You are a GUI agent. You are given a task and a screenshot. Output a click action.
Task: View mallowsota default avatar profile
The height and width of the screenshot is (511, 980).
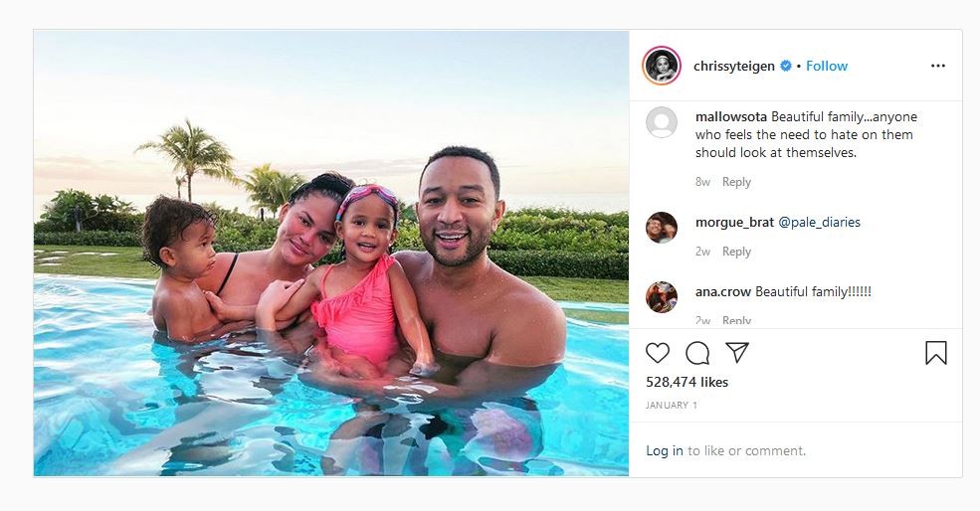pyautogui.click(x=662, y=122)
